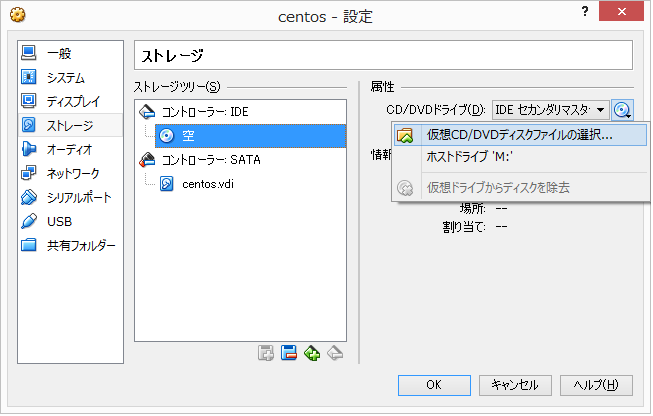Click the CD/DVDドライブ(D): label
This screenshot has width=653, height=416.
(436, 110)
